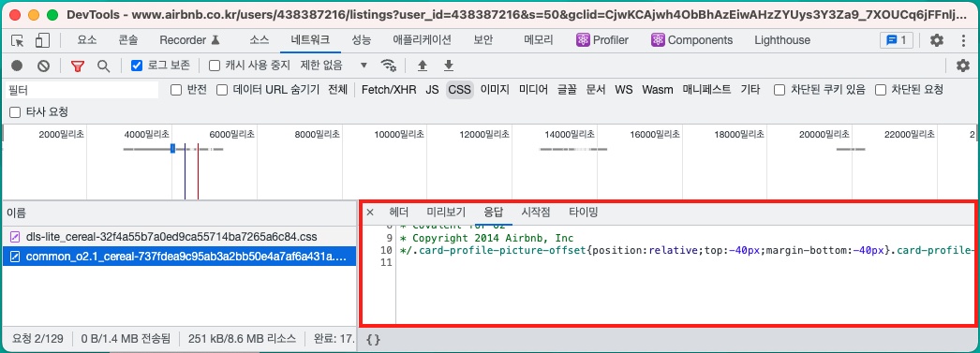Open the 애플리케이션 panel

(x=422, y=40)
